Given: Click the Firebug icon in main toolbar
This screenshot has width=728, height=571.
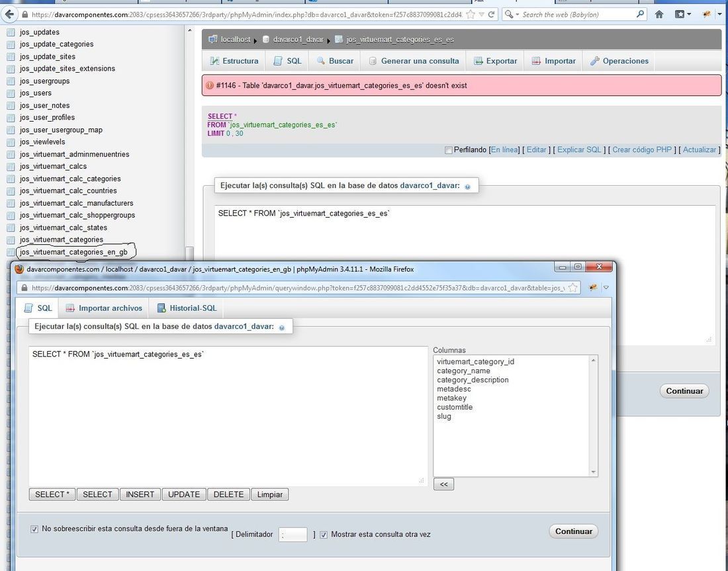Looking at the screenshot, I should (707, 15).
